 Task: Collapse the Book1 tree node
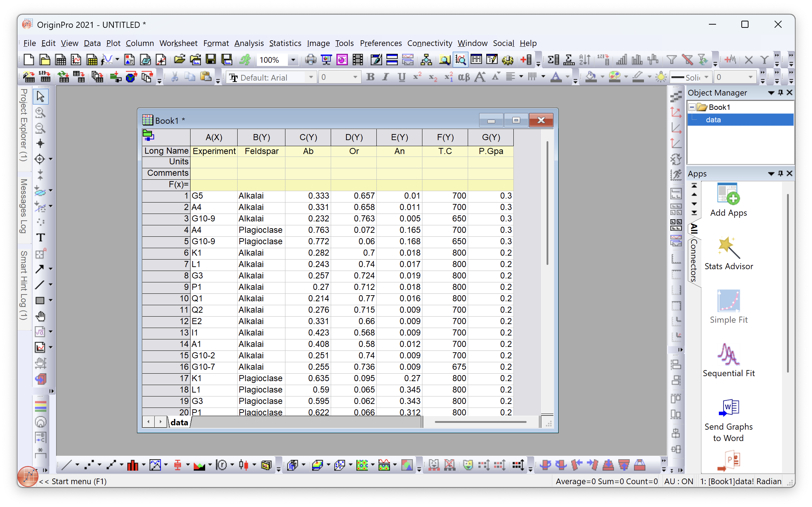click(x=692, y=107)
